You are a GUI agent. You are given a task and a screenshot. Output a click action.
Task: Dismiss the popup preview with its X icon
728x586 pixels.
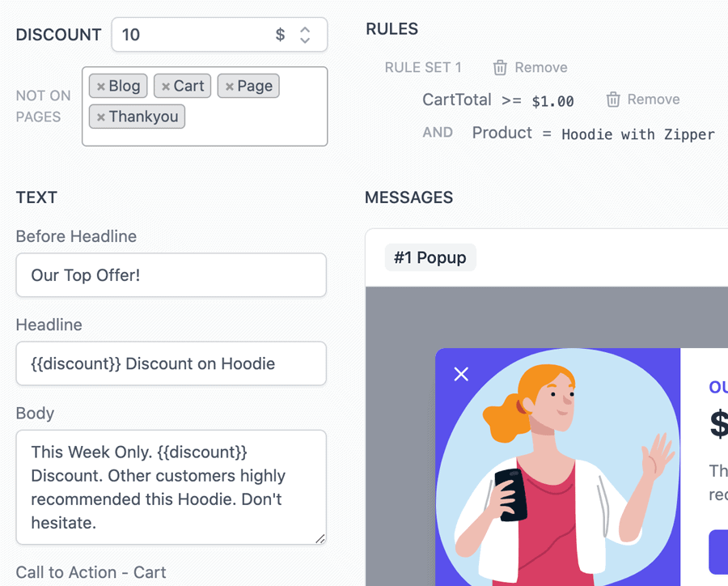461,374
